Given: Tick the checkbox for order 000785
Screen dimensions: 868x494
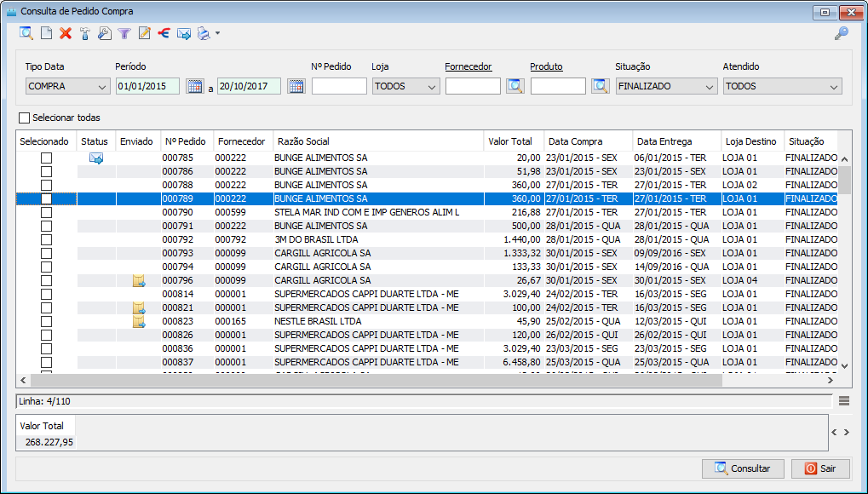Looking at the screenshot, I should tap(47, 158).
